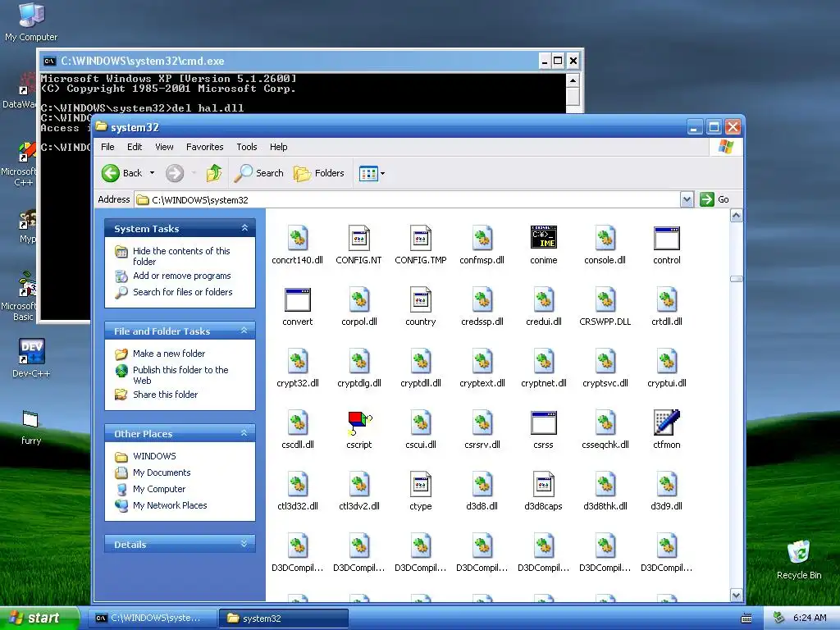The image size is (840, 630).
Task: Go to My Documents in Other Places
Action: pyautogui.click(x=162, y=472)
